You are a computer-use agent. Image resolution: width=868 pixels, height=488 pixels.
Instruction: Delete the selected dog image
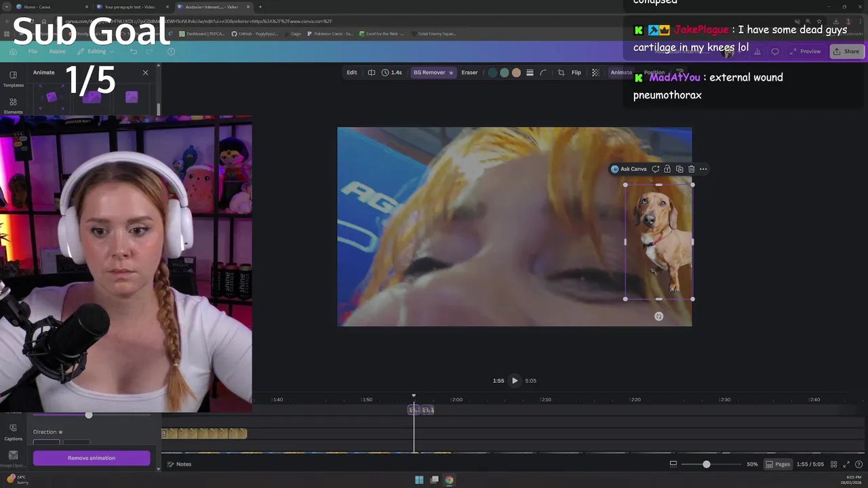pyautogui.click(x=691, y=169)
